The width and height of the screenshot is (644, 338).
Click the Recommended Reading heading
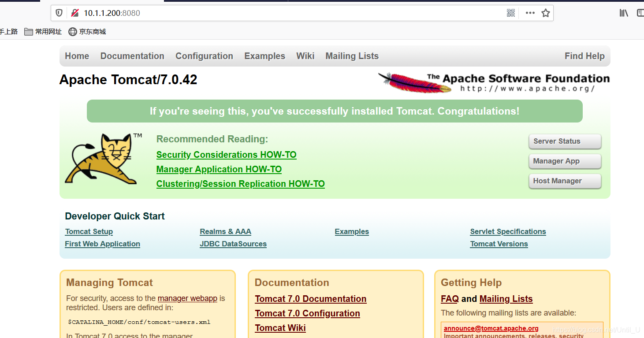coord(212,139)
